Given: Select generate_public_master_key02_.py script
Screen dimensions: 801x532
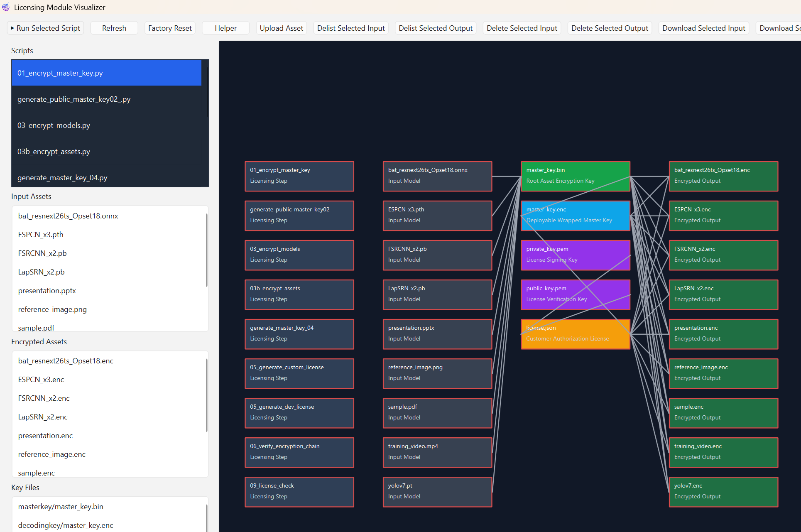Looking at the screenshot, I should click(107, 99).
